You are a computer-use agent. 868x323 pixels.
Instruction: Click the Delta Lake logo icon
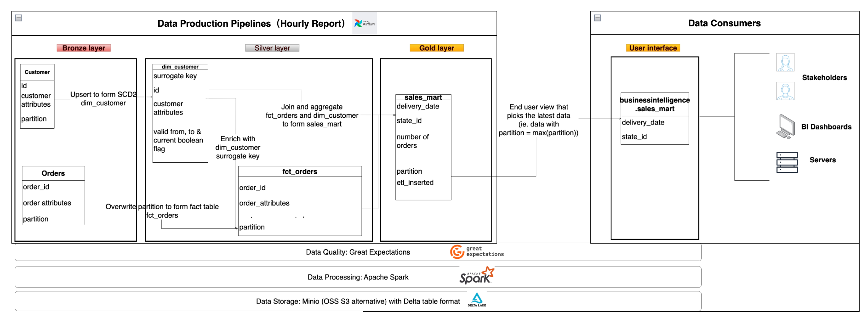[x=477, y=300]
